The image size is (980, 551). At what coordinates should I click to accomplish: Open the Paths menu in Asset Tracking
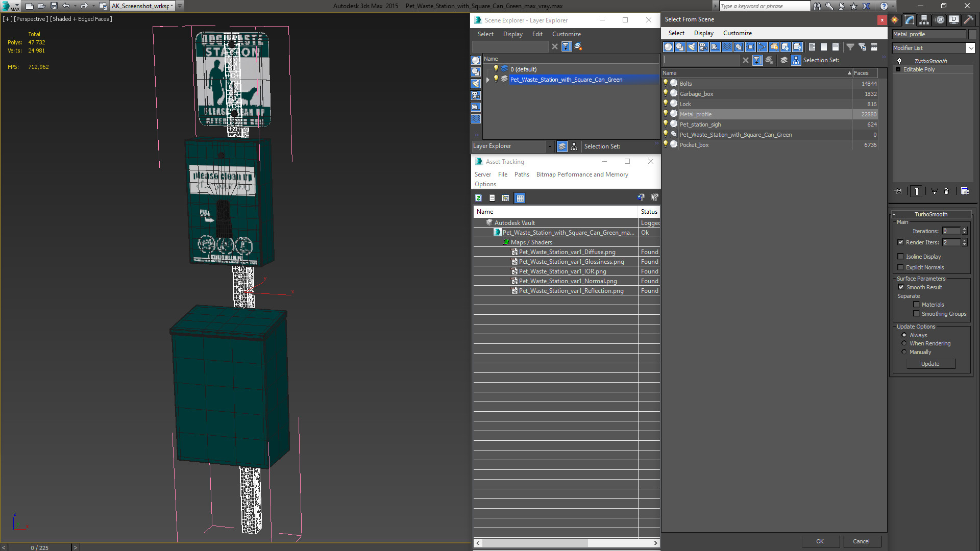click(522, 174)
